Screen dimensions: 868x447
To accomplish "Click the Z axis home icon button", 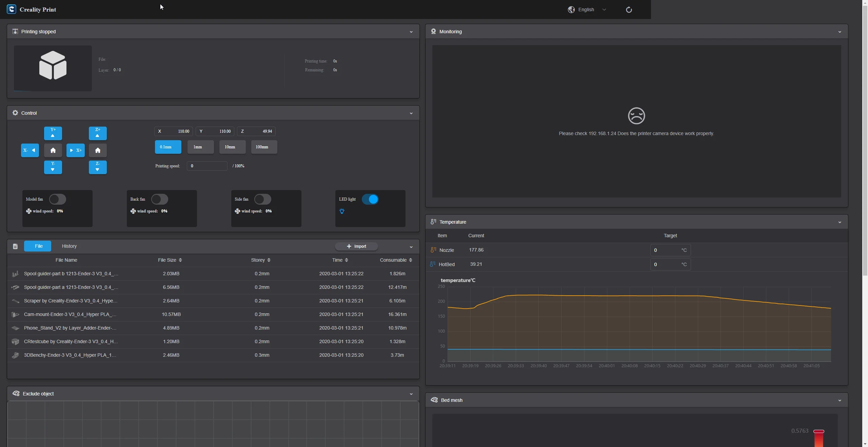I will click(x=98, y=150).
